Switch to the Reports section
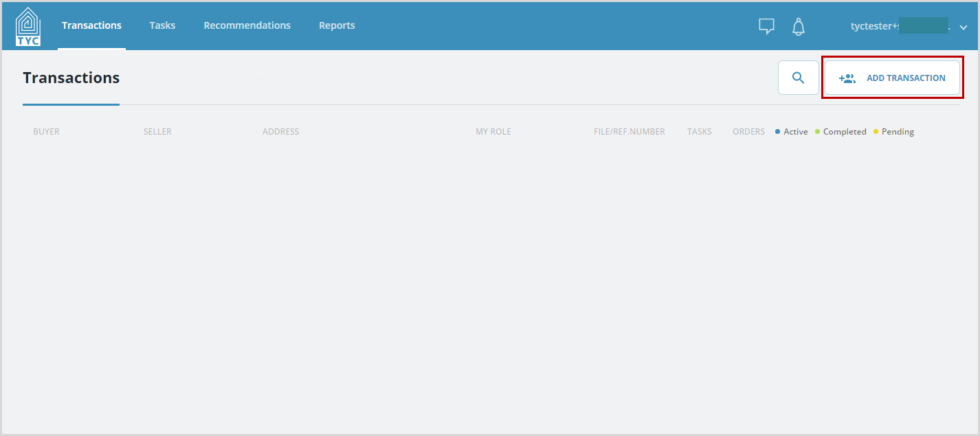The height and width of the screenshot is (436, 980). (x=337, y=25)
